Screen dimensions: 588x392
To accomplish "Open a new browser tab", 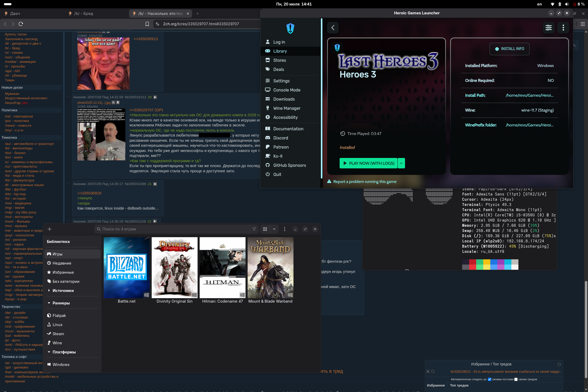I will pyautogui.click(x=198, y=14).
